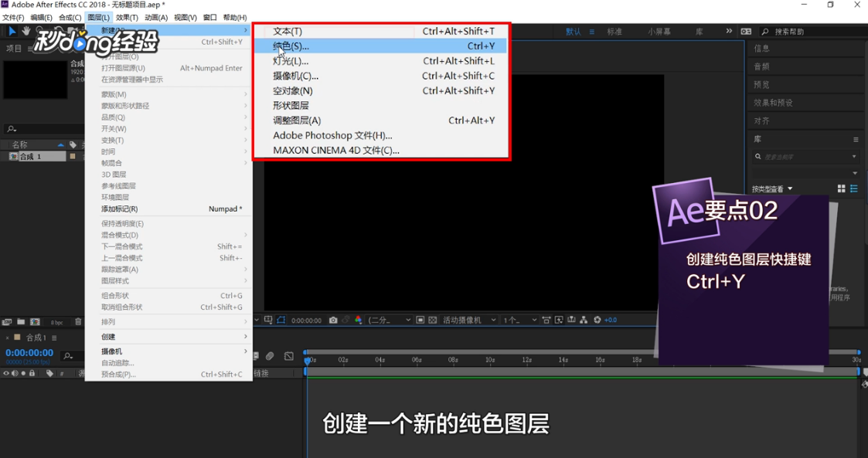Click the label tag icon in timeline columns
Screen dimensions: 868x458
(x=49, y=373)
